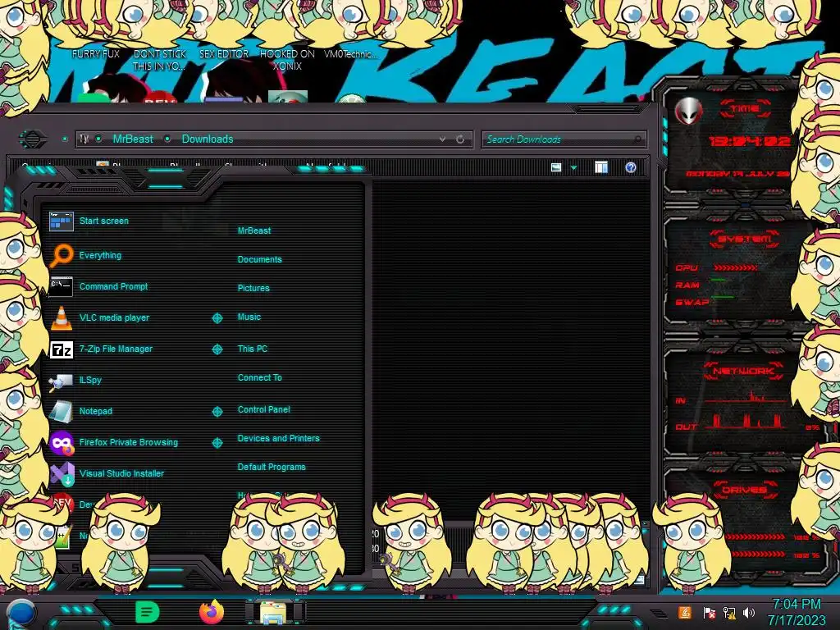The image size is (840, 630).
Task: Click the Start orb button
Action: pos(21,613)
